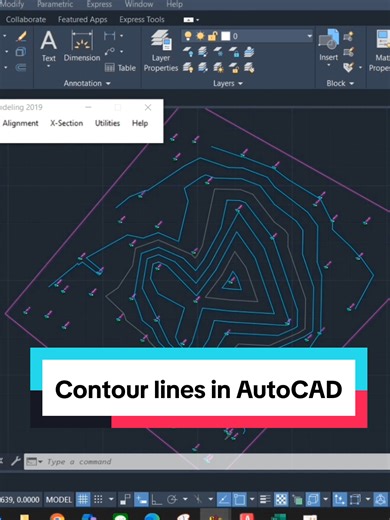The height and width of the screenshot is (520, 390).
Task: Toggle object snap tracking
Action: click(x=223, y=499)
